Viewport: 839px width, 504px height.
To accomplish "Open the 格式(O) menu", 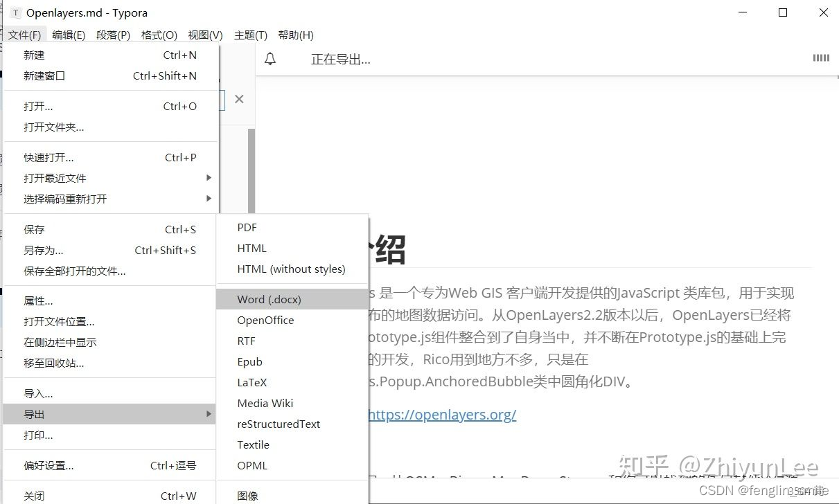I will coord(159,35).
